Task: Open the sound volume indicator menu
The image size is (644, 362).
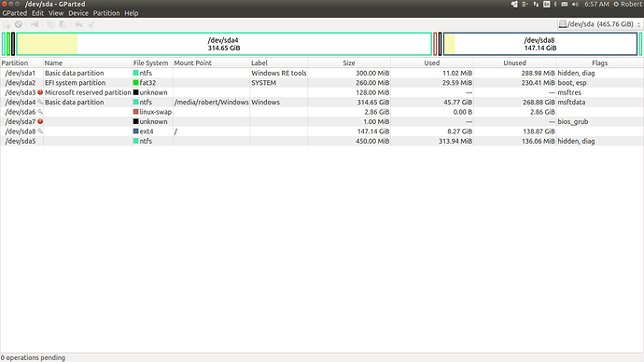Action: [575, 4]
